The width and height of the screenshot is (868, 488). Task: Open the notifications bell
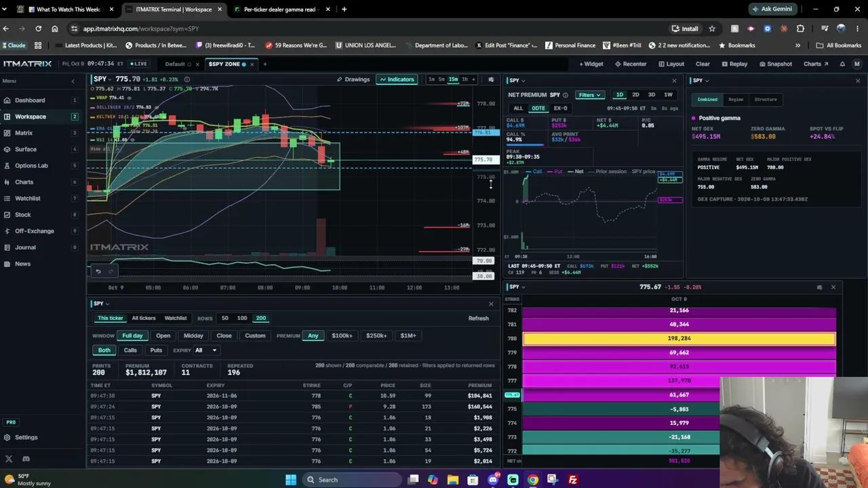(x=842, y=64)
